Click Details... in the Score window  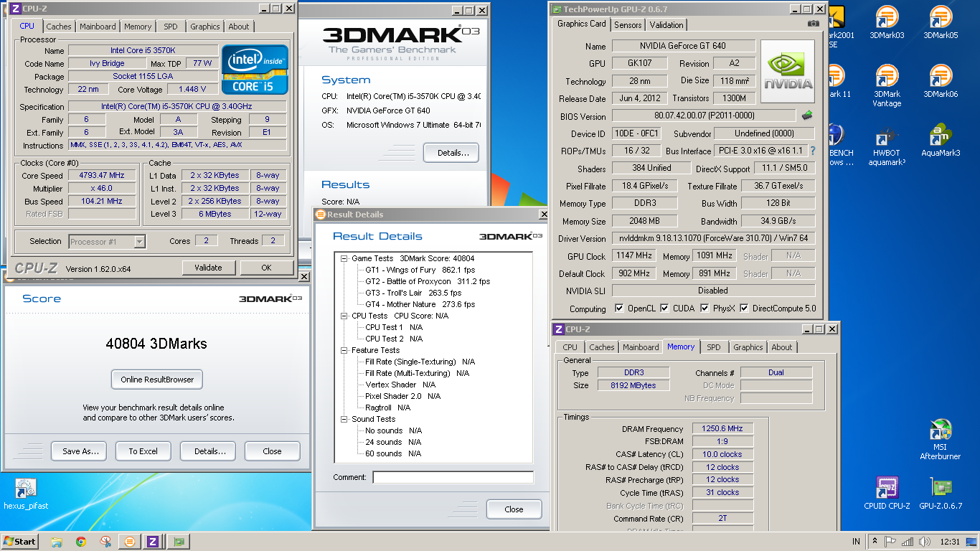(208, 451)
